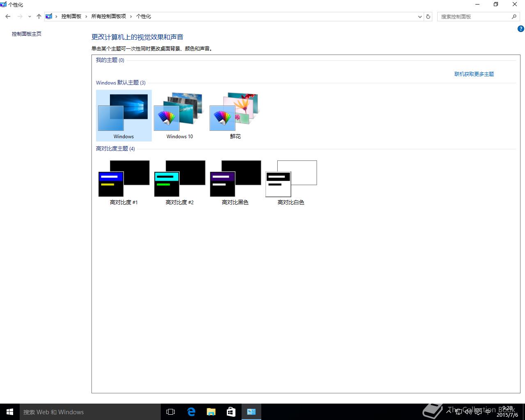Click the Windows 默认主题 (3) heading
Image resolution: width=525 pixels, height=420 pixels.
pyautogui.click(x=121, y=83)
